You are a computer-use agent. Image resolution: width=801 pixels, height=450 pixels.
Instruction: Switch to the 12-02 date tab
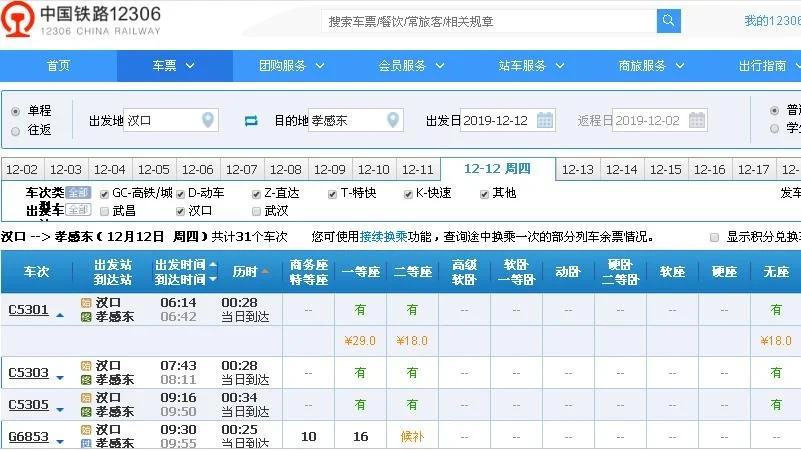[x=22, y=169]
